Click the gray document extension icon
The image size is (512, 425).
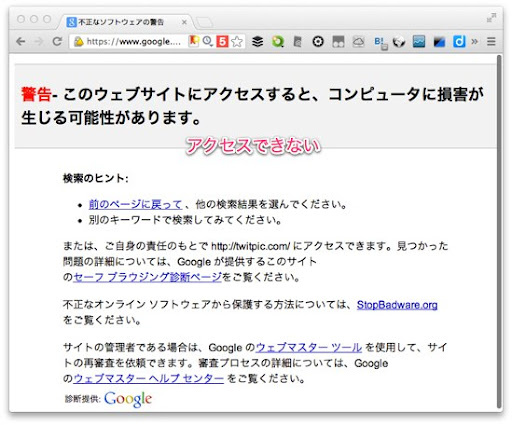pyautogui.click(x=297, y=42)
